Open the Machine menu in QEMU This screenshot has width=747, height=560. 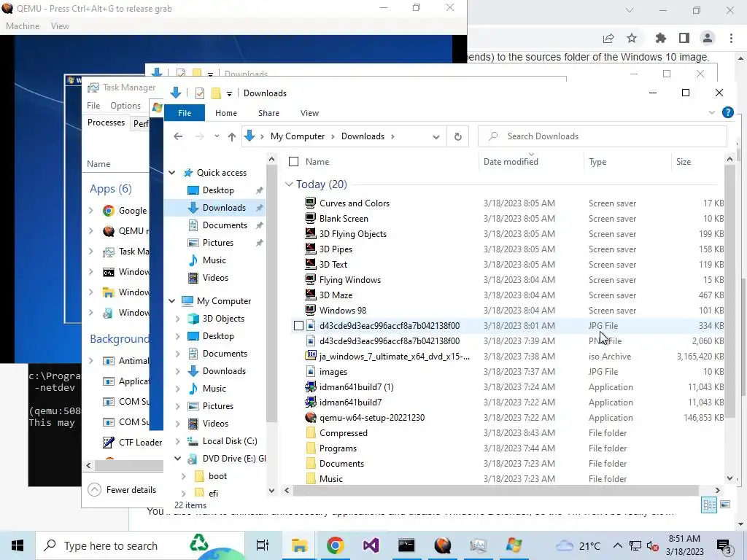pyautogui.click(x=23, y=26)
